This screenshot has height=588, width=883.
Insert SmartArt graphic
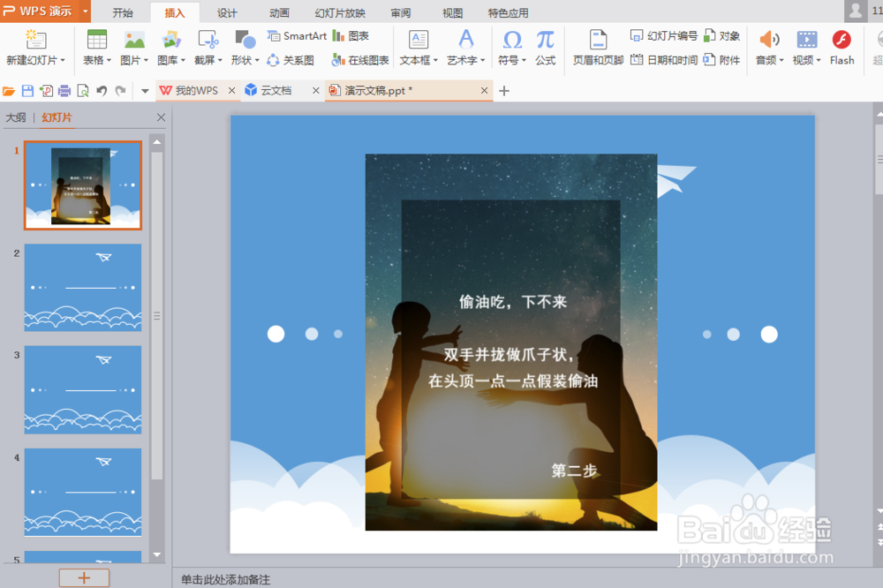click(x=297, y=36)
